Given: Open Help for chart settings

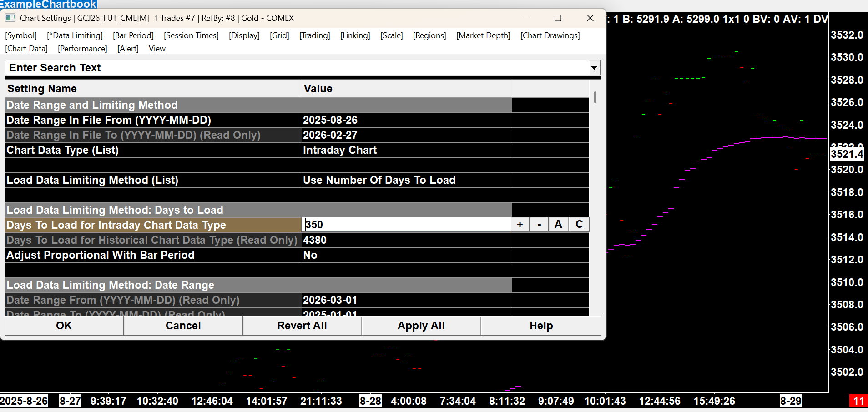Looking at the screenshot, I should point(541,326).
